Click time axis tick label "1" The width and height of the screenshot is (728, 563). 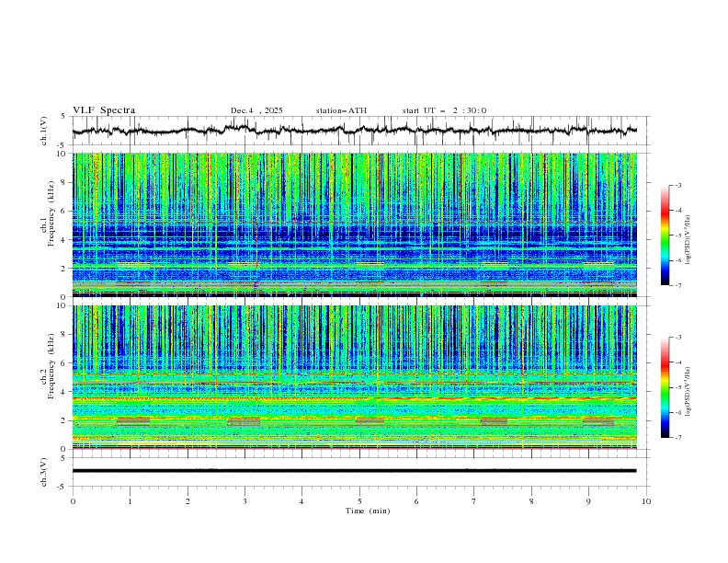coord(130,501)
